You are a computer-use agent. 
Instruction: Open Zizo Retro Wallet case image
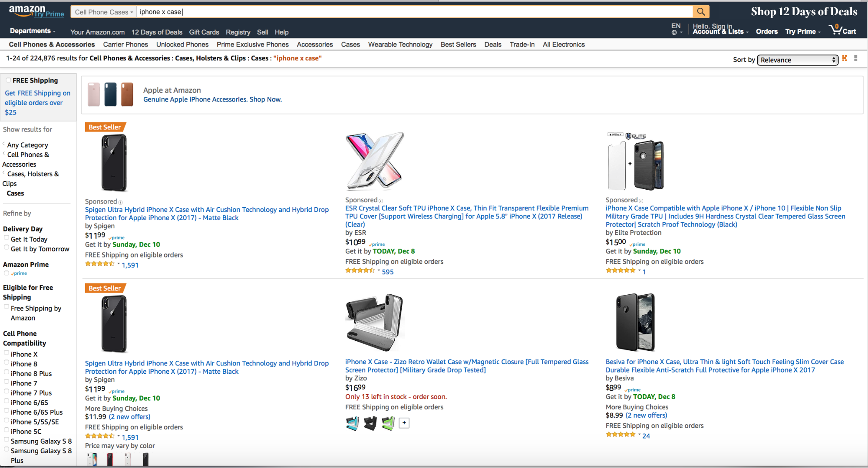374,323
